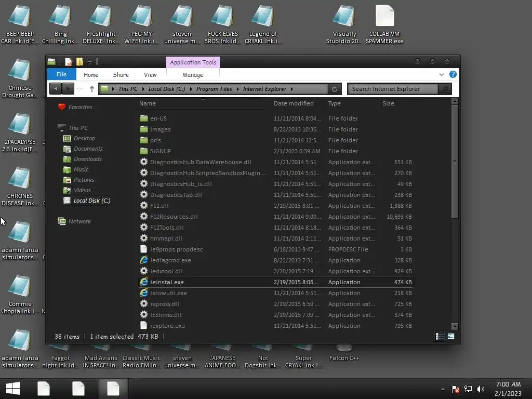
Task: Select Visually Stupidio desktop shortcut
Action: coord(344,24)
